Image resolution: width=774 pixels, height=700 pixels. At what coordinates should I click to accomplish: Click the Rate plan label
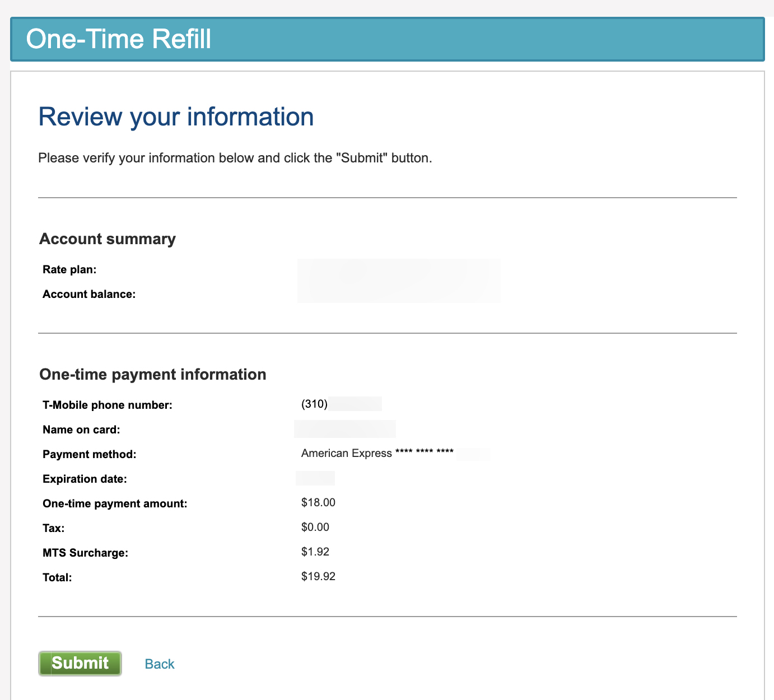pos(69,270)
